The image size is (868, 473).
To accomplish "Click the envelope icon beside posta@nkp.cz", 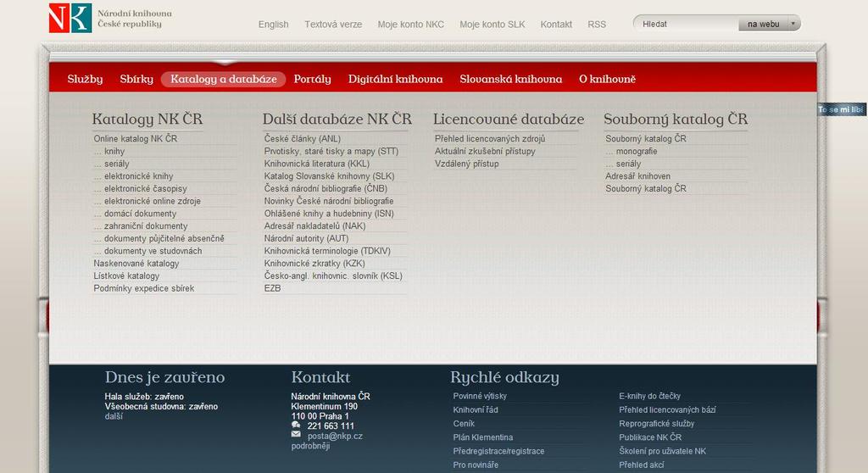I will click(x=296, y=435).
